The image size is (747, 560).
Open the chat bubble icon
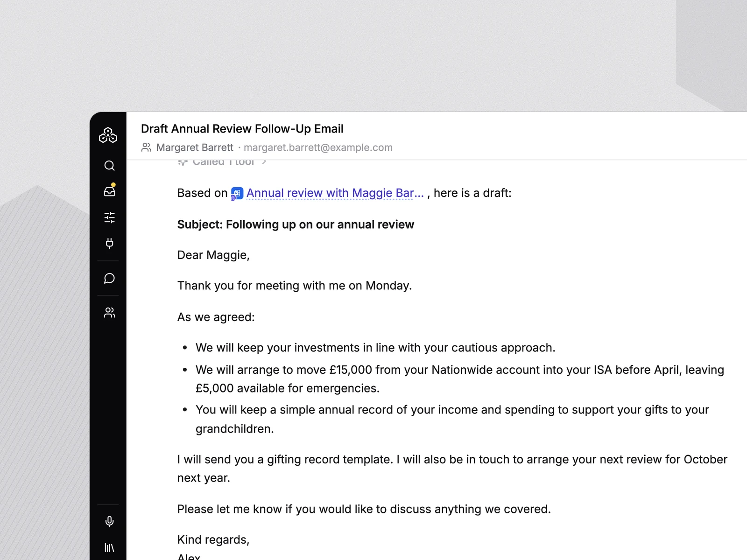[109, 278]
